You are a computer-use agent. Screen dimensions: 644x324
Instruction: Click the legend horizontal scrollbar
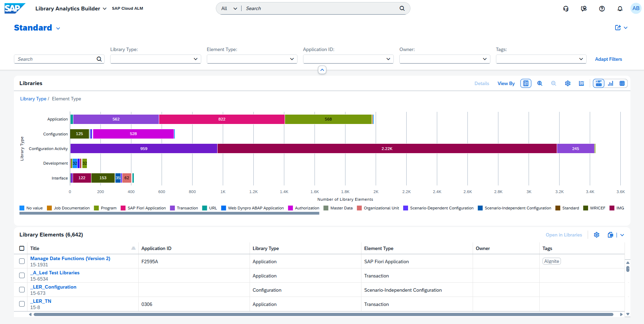pyautogui.click(x=169, y=213)
